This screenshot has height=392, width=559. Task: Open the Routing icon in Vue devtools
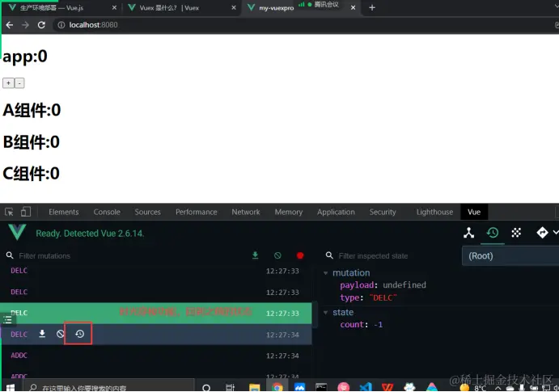coord(542,233)
